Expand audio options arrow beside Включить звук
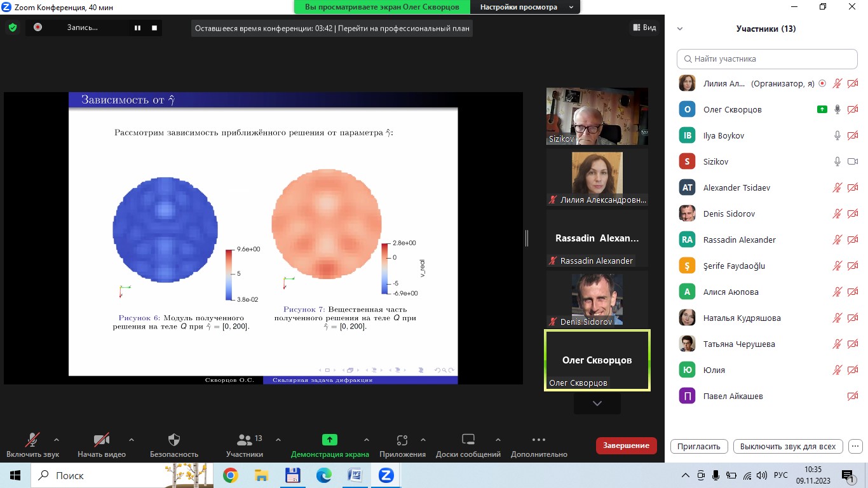Image resolution: width=868 pixels, height=488 pixels. (x=57, y=439)
